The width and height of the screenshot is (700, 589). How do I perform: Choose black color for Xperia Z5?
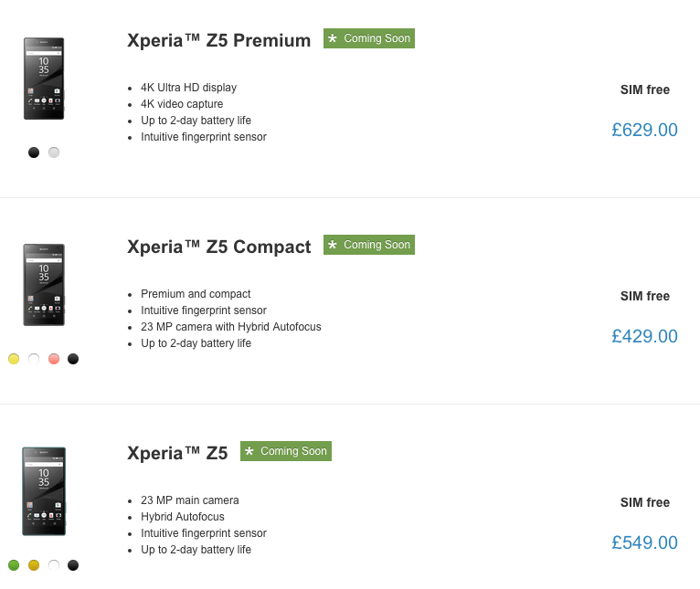coord(73,565)
